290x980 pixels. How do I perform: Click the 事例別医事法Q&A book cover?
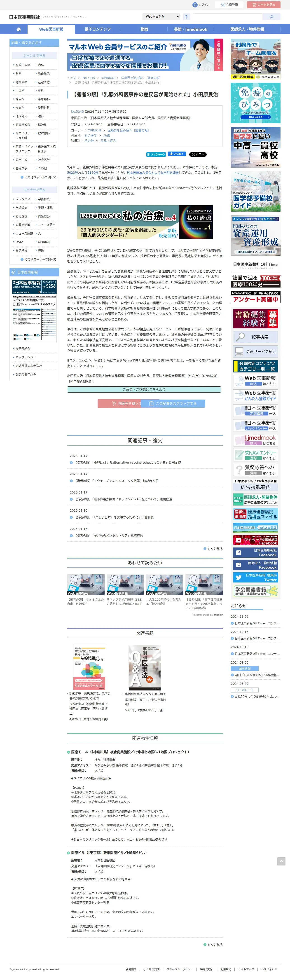(145, 667)
